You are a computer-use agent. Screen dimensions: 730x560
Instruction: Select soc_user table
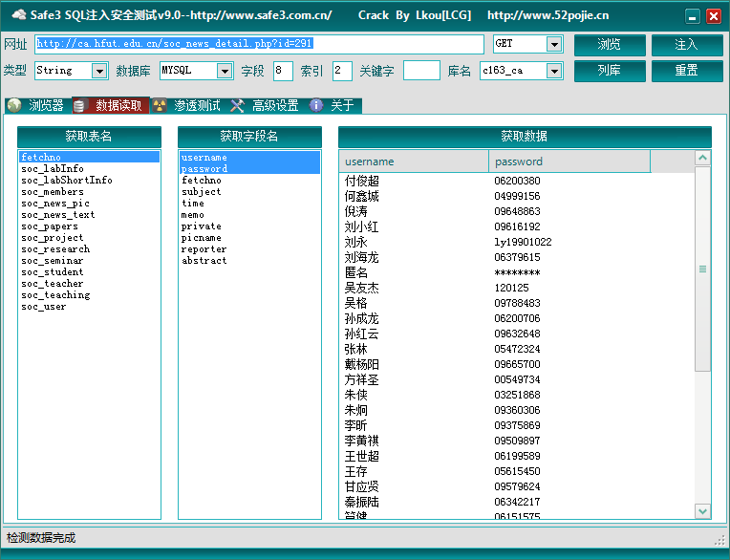(x=89, y=307)
